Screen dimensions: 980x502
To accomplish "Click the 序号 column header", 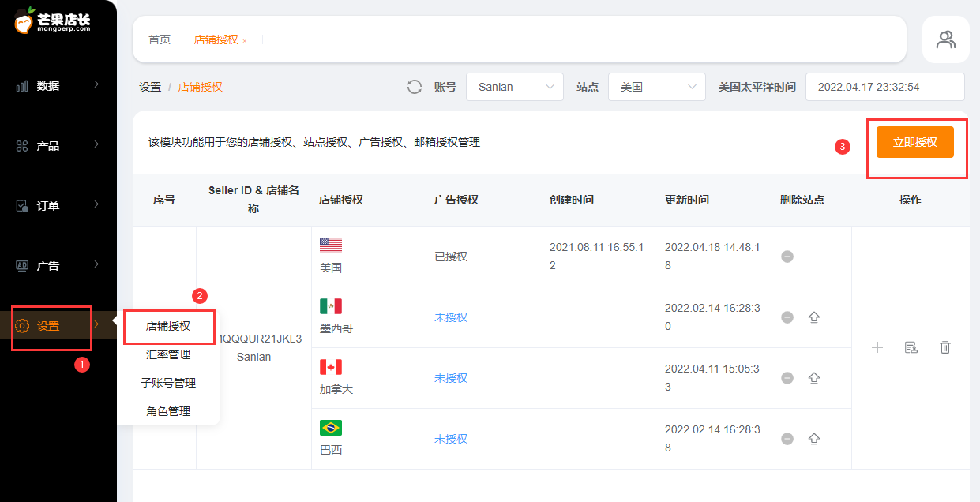I will coord(164,200).
